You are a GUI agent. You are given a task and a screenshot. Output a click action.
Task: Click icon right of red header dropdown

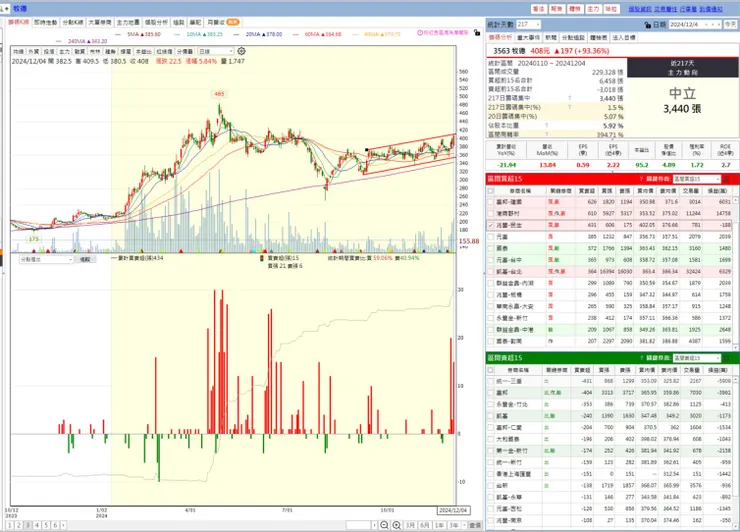(727, 179)
